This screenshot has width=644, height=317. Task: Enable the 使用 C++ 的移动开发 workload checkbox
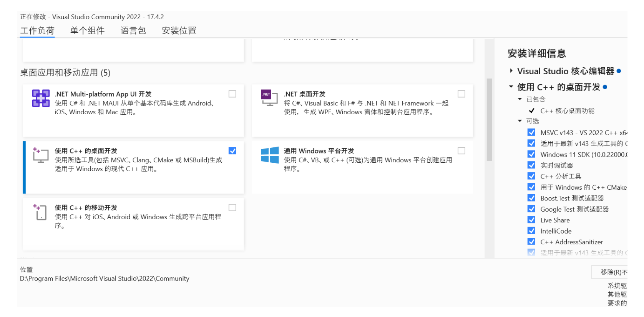point(232,208)
